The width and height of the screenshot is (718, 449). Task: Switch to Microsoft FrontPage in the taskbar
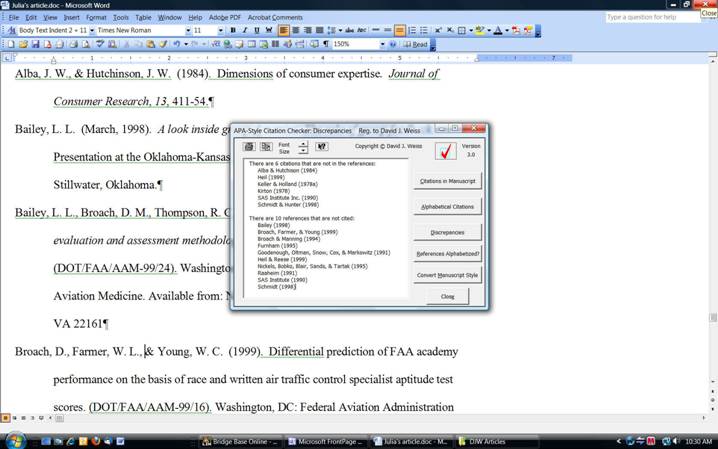[327, 441]
